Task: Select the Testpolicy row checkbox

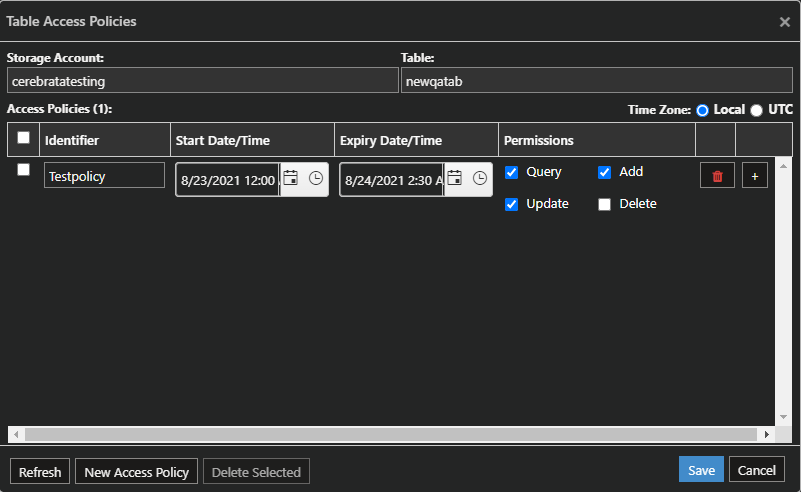Action: pyautogui.click(x=23, y=170)
